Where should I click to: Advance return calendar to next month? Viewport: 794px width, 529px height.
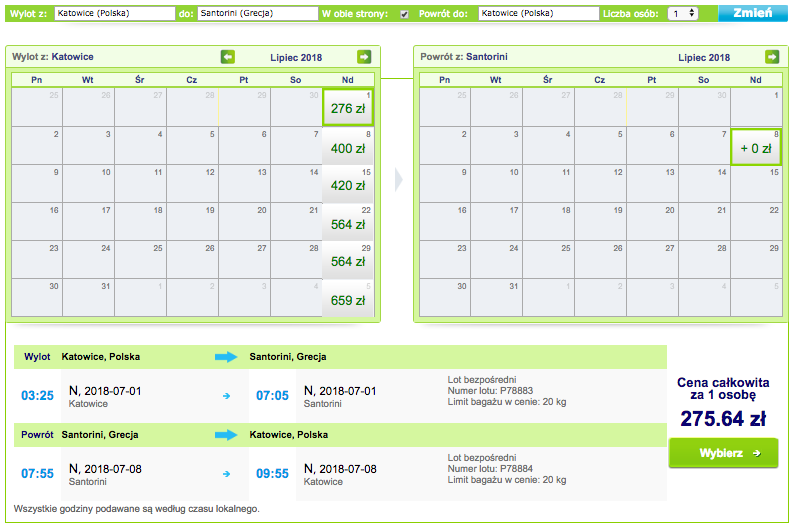[772, 57]
